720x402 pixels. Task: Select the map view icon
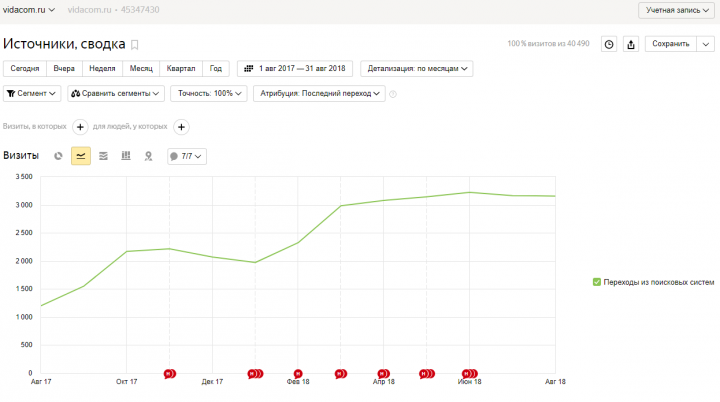click(x=148, y=156)
